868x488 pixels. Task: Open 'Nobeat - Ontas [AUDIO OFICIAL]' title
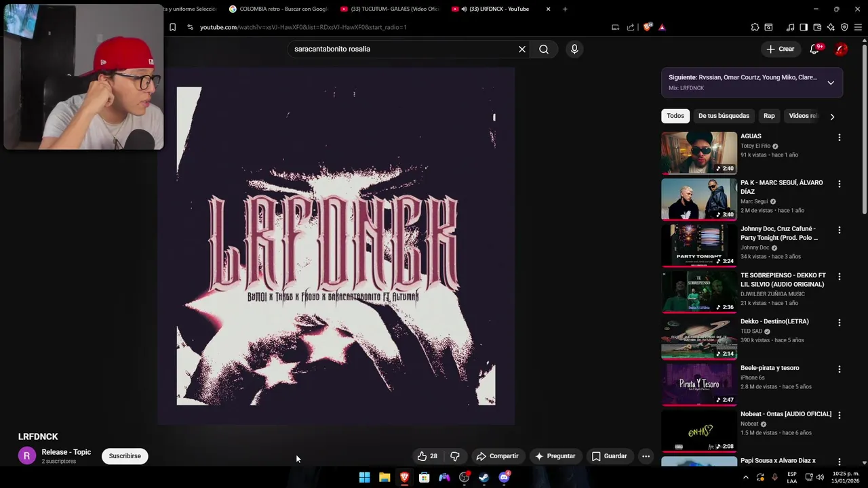click(x=786, y=414)
